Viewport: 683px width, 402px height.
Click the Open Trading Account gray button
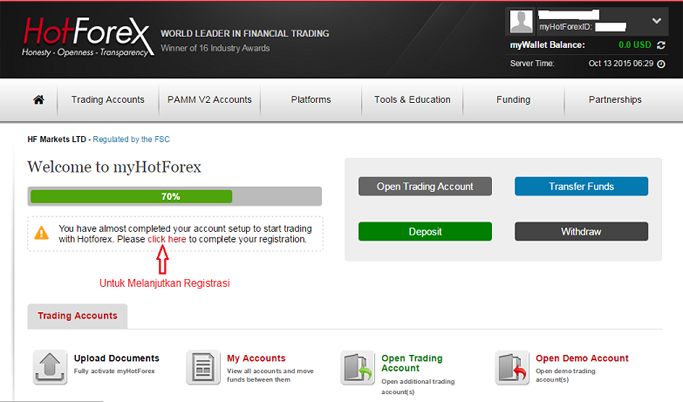(x=425, y=186)
